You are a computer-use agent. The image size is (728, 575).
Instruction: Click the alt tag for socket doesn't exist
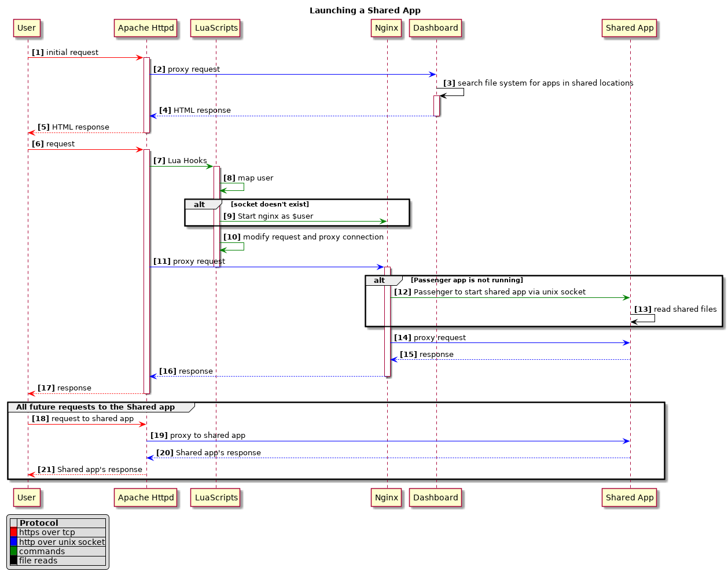(200, 205)
